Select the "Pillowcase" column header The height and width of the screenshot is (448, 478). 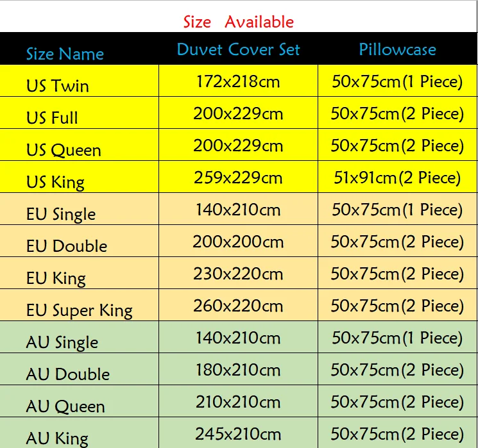click(x=397, y=50)
